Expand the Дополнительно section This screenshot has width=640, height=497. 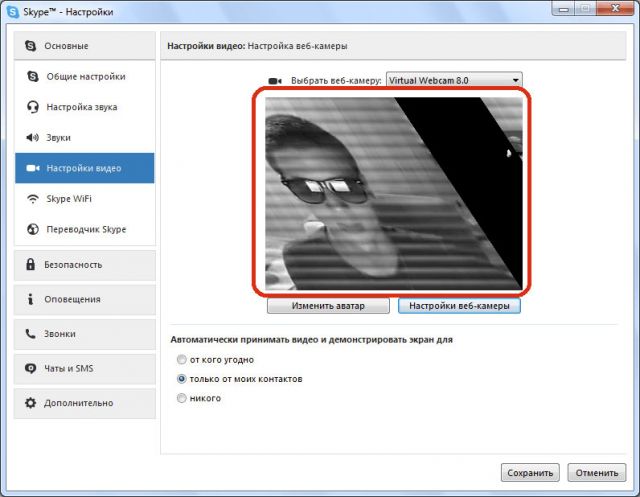[85, 403]
